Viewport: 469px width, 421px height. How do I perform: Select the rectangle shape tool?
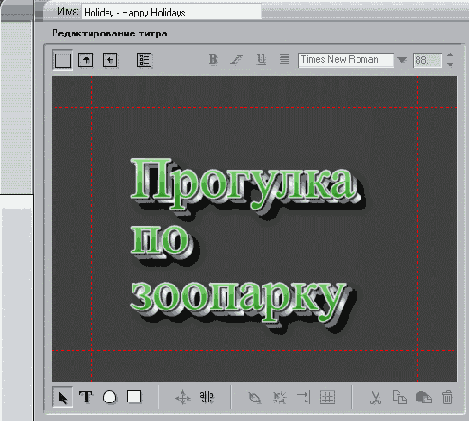click(x=134, y=397)
